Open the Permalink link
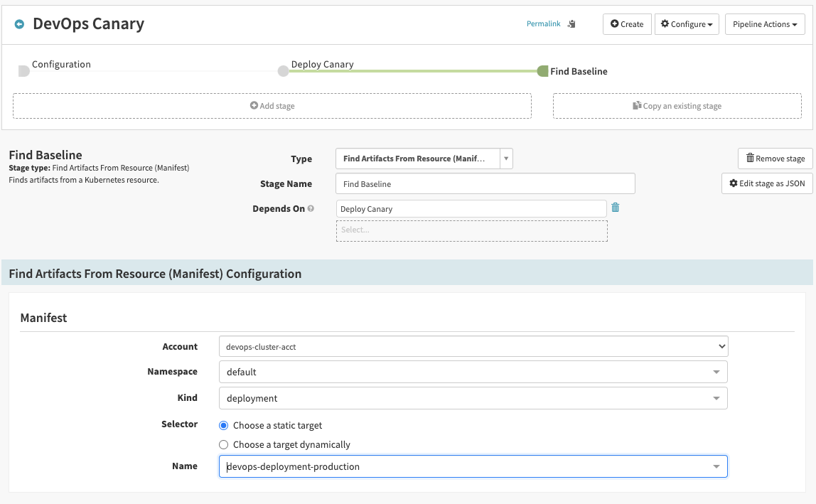 (543, 24)
